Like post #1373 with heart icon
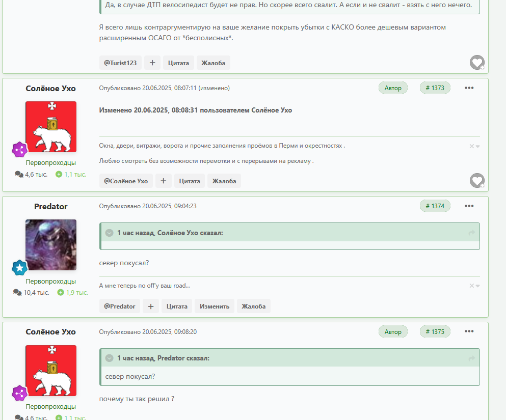 coord(477,180)
